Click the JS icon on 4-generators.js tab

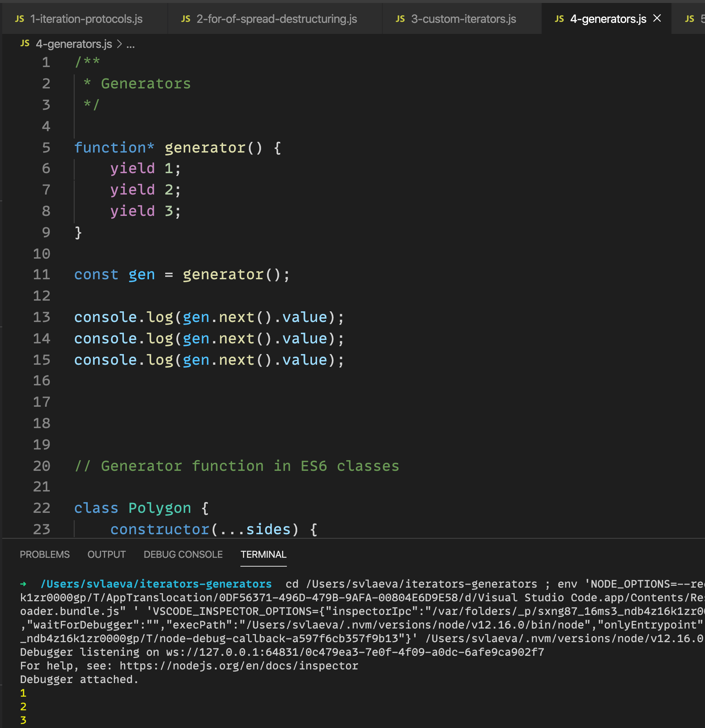pyautogui.click(x=559, y=18)
